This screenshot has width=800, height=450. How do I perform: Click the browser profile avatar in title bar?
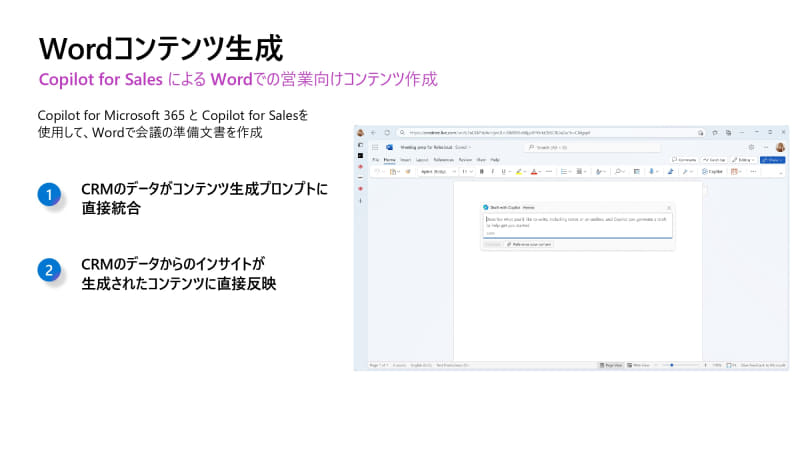360,133
